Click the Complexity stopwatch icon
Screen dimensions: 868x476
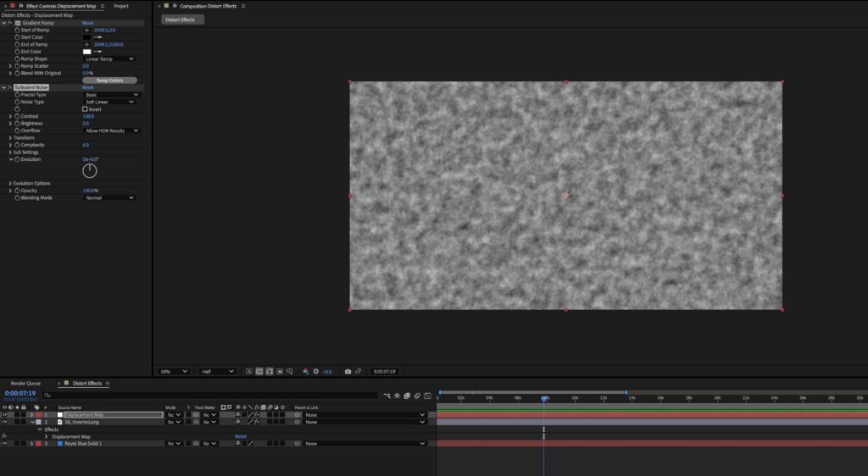click(17, 145)
